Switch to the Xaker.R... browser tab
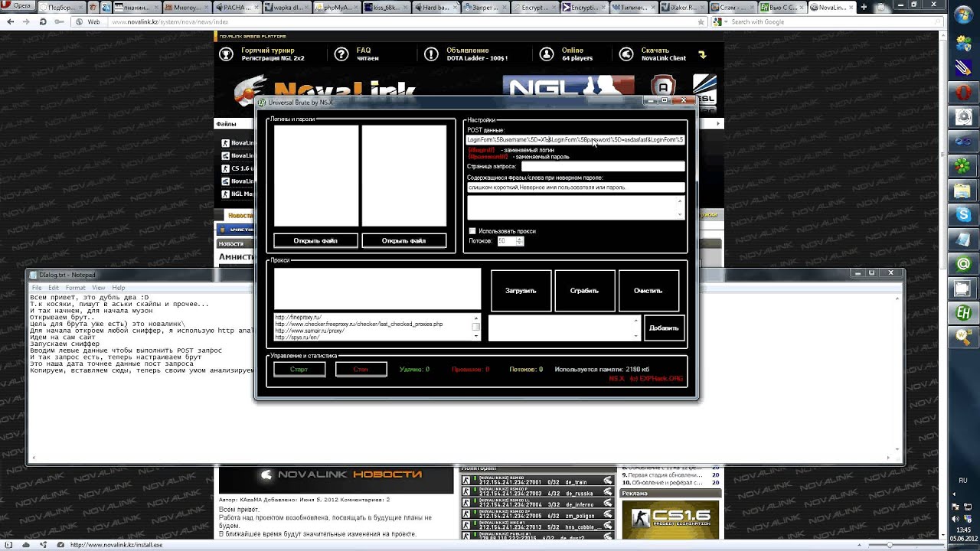 pos(681,7)
